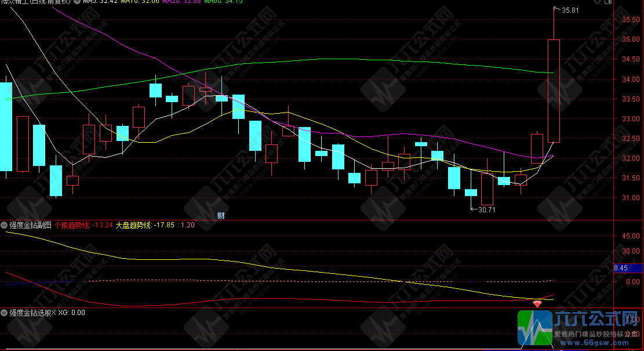
Task: Click the 个股趋势线 red indicator label
Action: (73, 225)
